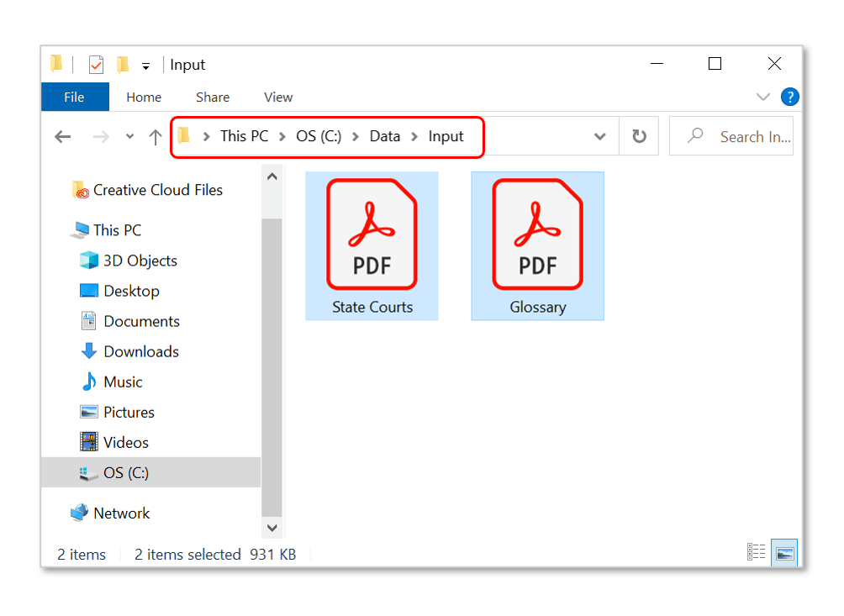Viewport: 844px width, 616px height.
Task: Switch to the View ribbon tab
Action: tap(278, 97)
